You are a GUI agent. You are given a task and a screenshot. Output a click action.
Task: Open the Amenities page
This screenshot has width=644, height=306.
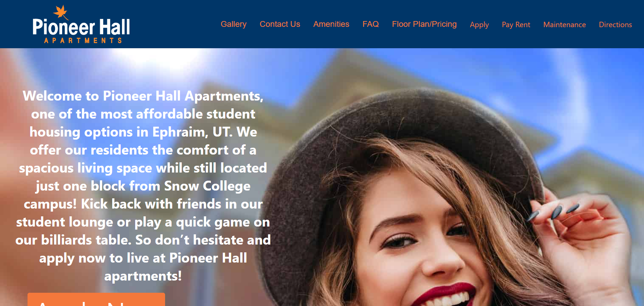[331, 24]
